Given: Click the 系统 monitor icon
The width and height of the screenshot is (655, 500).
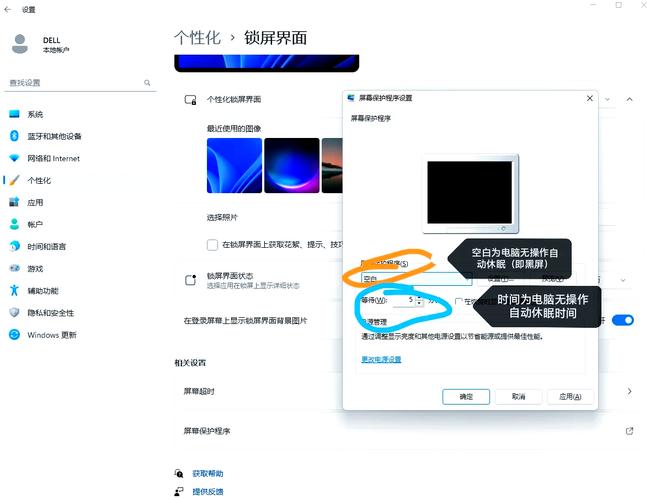Looking at the screenshot, I should (x=14, y=114).
